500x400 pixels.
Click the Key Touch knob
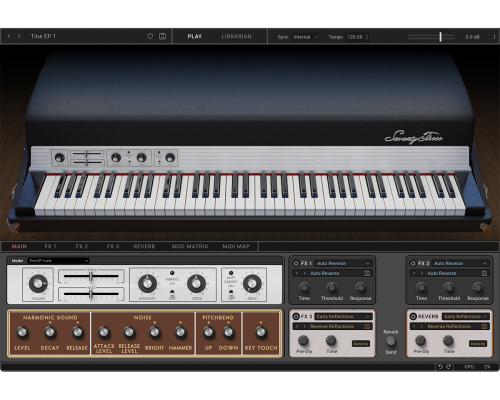point(261,332)
